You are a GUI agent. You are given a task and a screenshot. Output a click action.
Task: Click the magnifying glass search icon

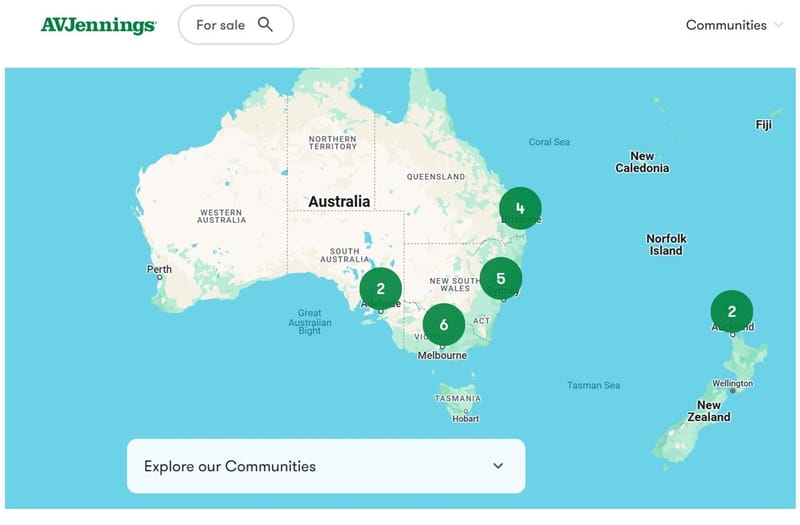point(265,25)
